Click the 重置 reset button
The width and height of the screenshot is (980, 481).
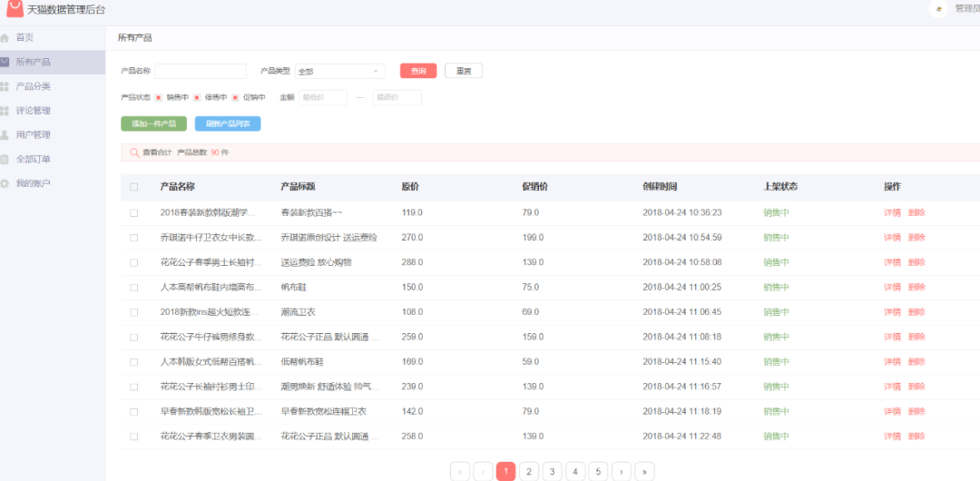click(464, 71)
